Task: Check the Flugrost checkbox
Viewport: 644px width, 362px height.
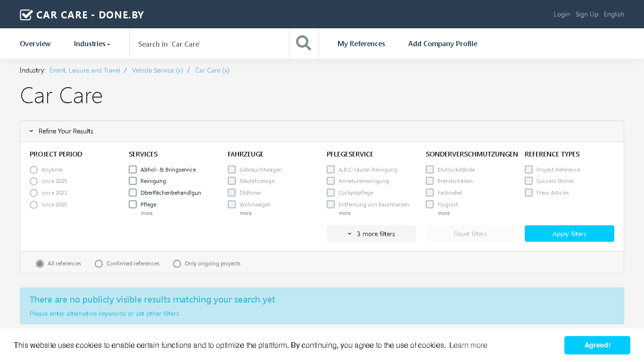Action: pyautogui.click(x=429, y=204)
